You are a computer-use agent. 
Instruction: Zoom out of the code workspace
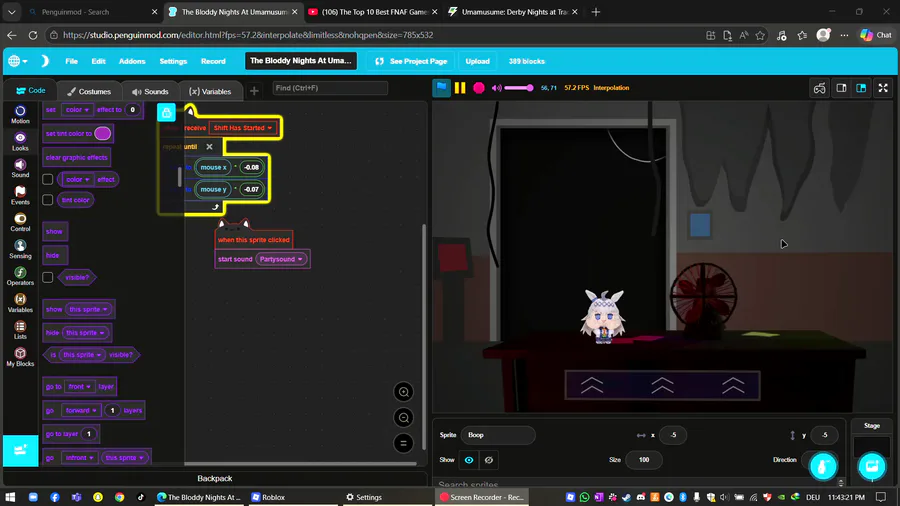(x=404, y=418)
